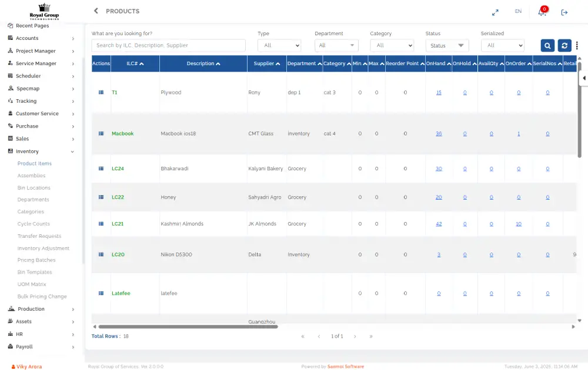Open the three-dot more options menu

coord(577,46)
